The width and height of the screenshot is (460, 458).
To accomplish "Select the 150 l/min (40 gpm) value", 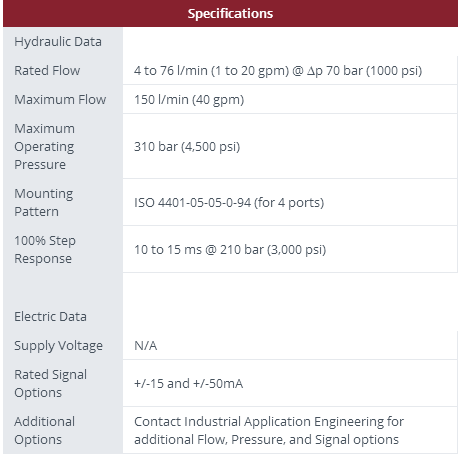I will (x=189, y=100).
